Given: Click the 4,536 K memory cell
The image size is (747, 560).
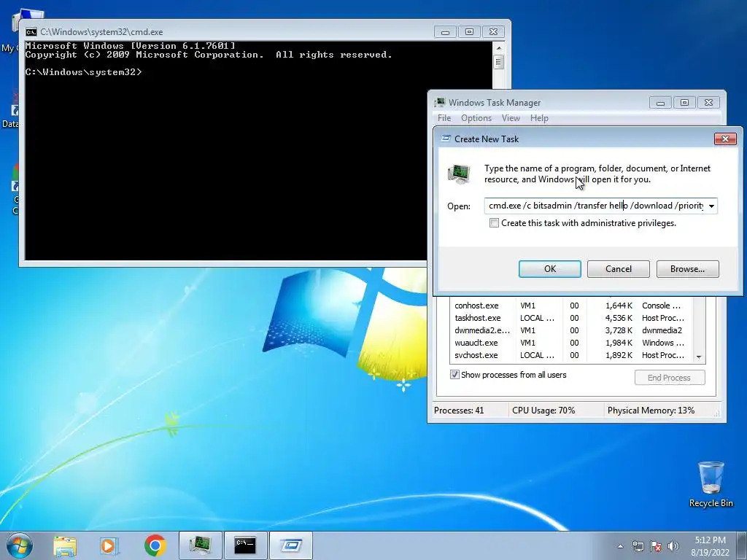Looking at the screenshot, I should point(619,318).
